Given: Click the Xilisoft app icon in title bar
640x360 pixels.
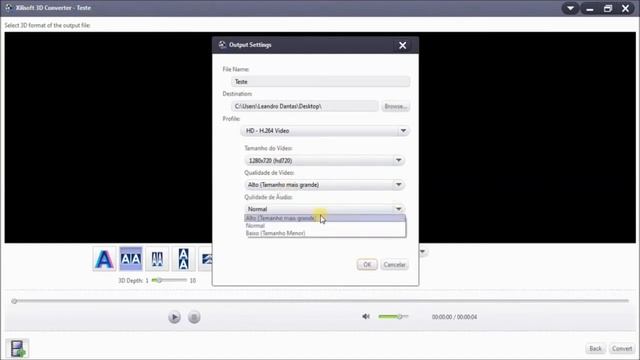Looking at the screenshot, I should [8, 8].
